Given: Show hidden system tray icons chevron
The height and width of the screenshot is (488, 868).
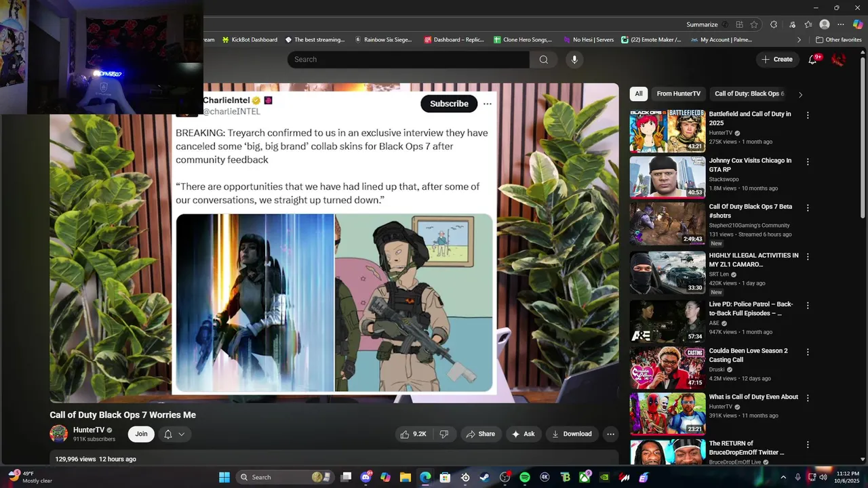Looking at the screenshot, I should (783, 477).
